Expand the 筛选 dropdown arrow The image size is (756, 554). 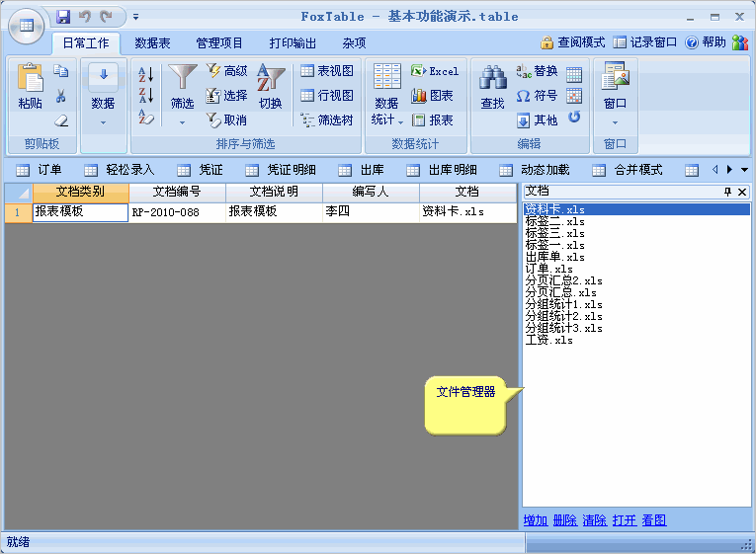(x=182, y=122)
